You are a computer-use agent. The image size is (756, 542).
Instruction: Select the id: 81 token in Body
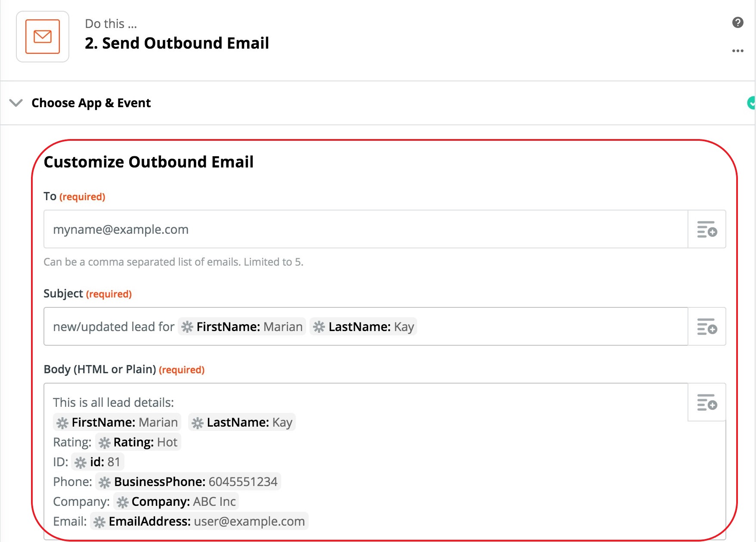98,462
